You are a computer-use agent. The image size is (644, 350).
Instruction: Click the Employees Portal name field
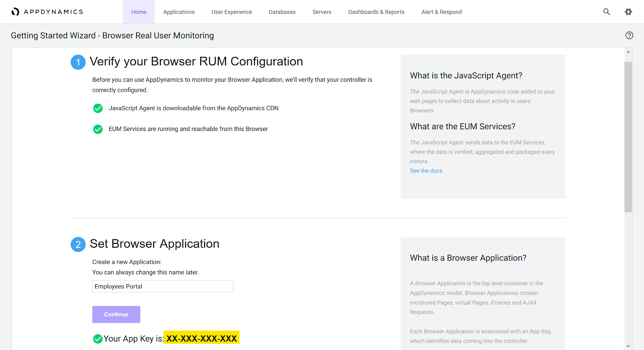click(x=163, y=286)
